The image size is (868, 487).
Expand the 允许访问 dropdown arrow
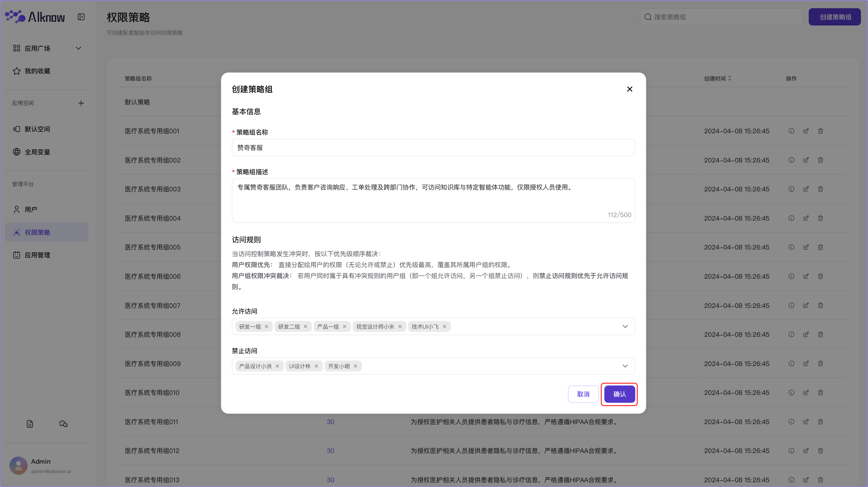tap(625, 327)
